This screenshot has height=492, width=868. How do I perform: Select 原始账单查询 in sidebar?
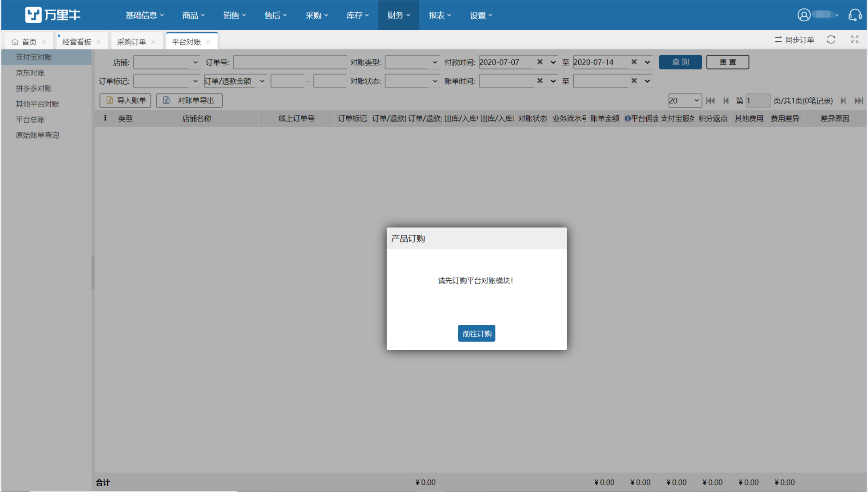coord(47,135)
